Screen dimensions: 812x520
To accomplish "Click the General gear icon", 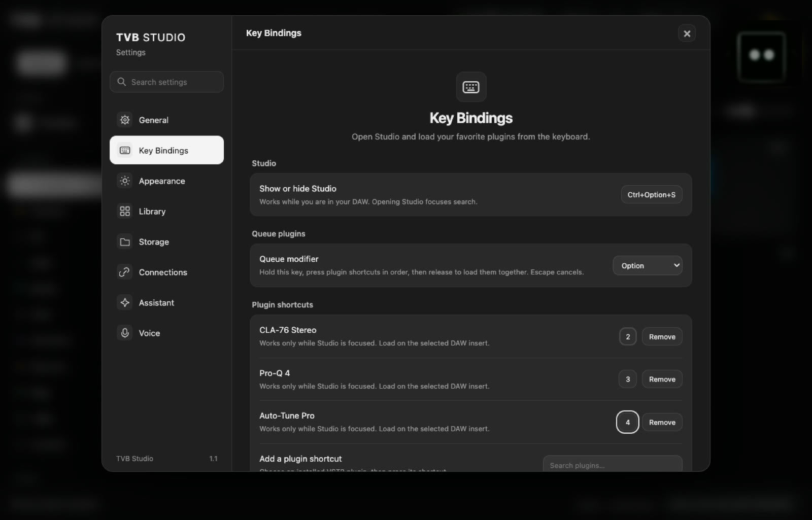I will pos(125,120).
